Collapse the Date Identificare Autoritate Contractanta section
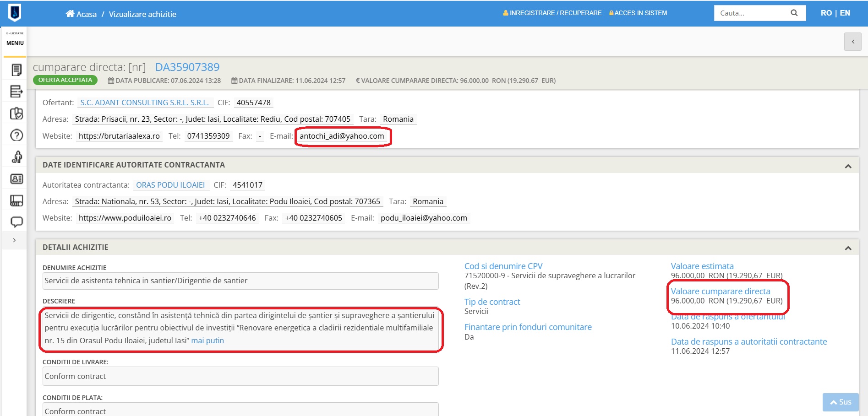The height and width of the screenshot is (416, 868). coord(848,166)
